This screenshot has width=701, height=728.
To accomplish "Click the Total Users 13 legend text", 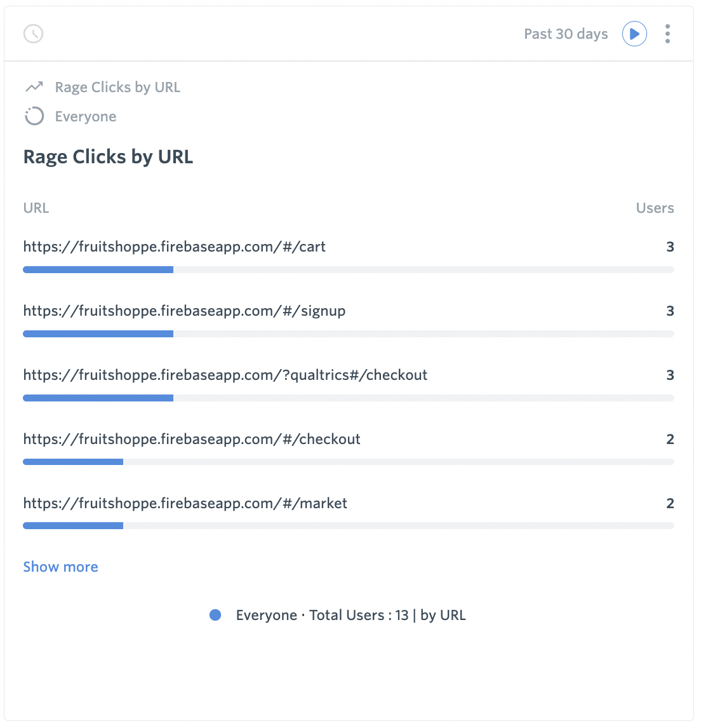I will click(350, 614).
